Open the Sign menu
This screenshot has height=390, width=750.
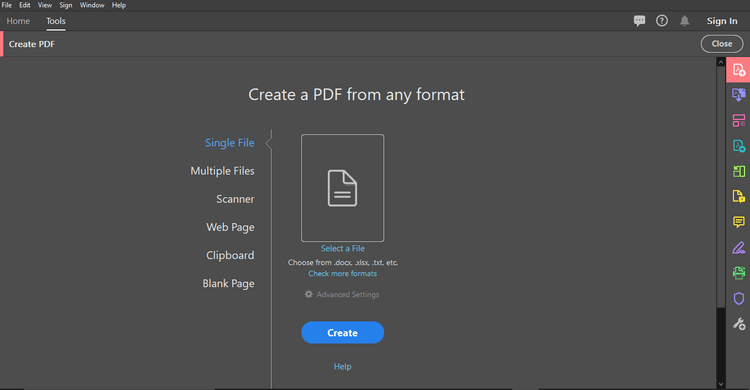(x=66, y=5)
